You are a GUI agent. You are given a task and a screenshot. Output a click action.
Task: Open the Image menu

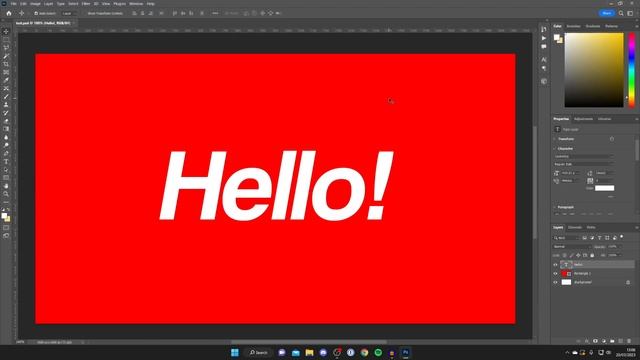pyautogui.click(x=36, y=4)
